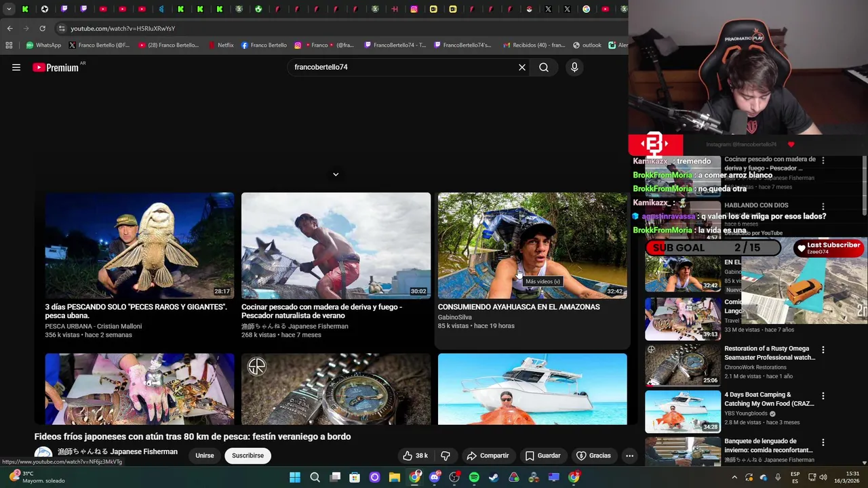Open the Netflix bookmark

click(220, 45)
